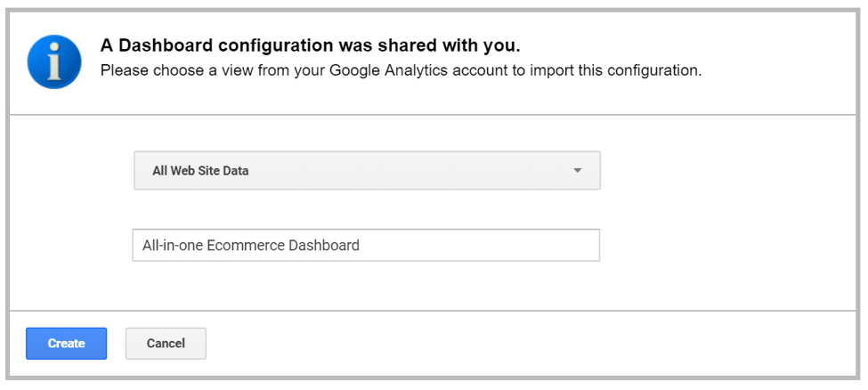Select the Create label on the blue button
Screen dimensions: 868x390
pyautogui.click(x=67, y=344)
